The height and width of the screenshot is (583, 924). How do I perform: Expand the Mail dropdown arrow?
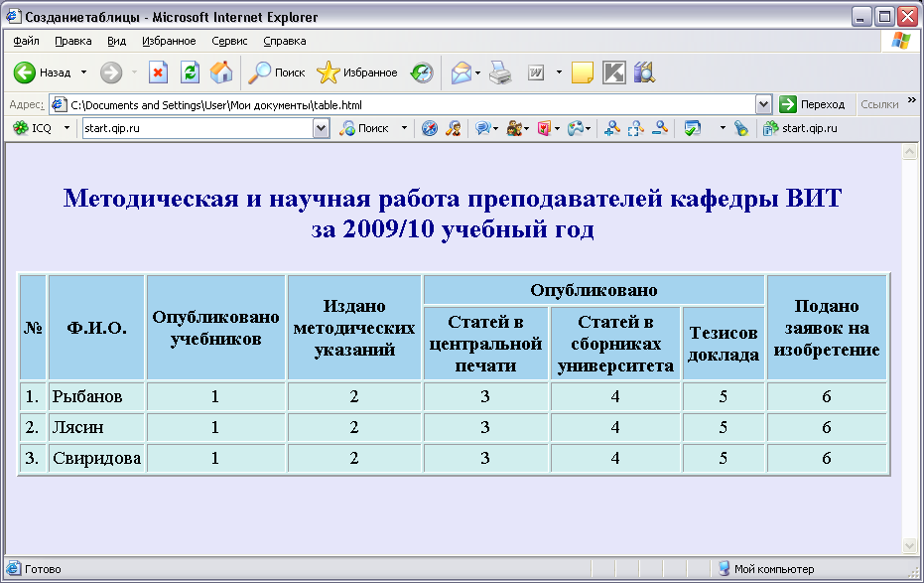point(477,73)
